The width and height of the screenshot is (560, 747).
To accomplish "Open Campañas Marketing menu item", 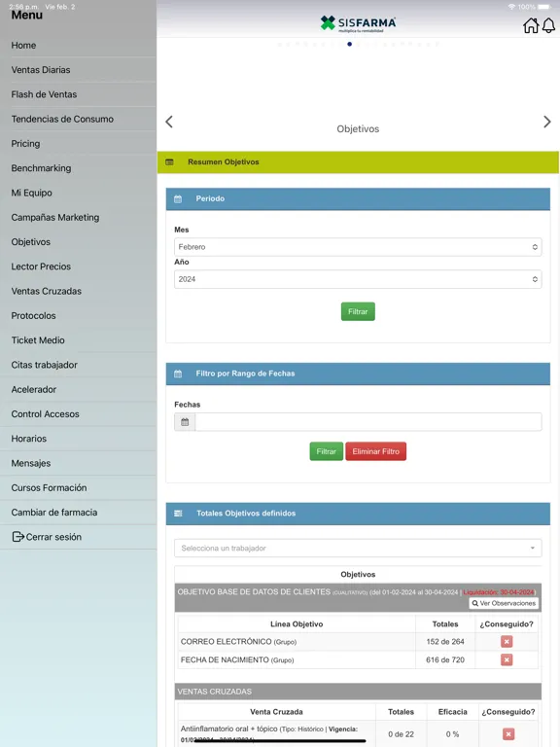I will (x=78, y=217).
